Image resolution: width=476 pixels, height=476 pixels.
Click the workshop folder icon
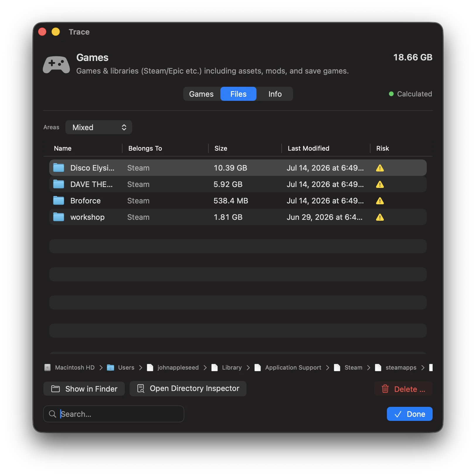[x=59, y=217]
